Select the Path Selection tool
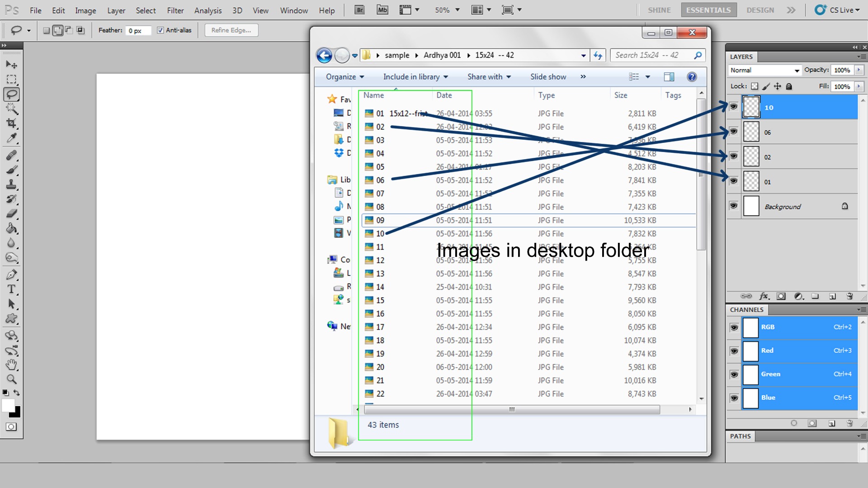This screenshot has width=868, height=488. tap(11, 304)
